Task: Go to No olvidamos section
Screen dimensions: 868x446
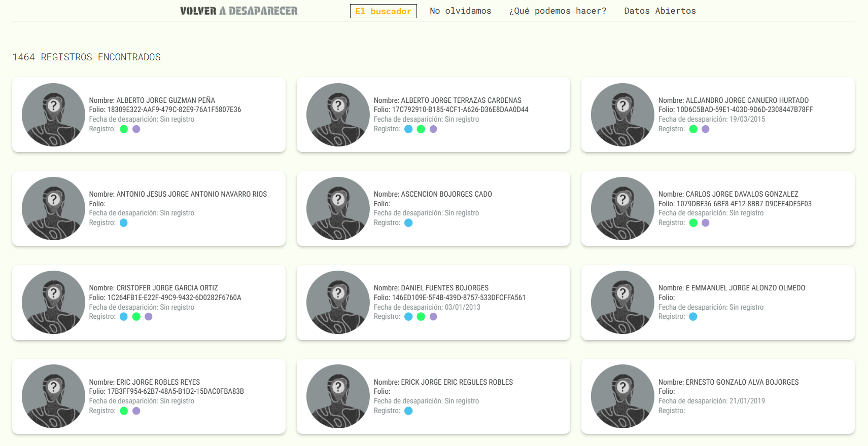Action: click(460, 11)
